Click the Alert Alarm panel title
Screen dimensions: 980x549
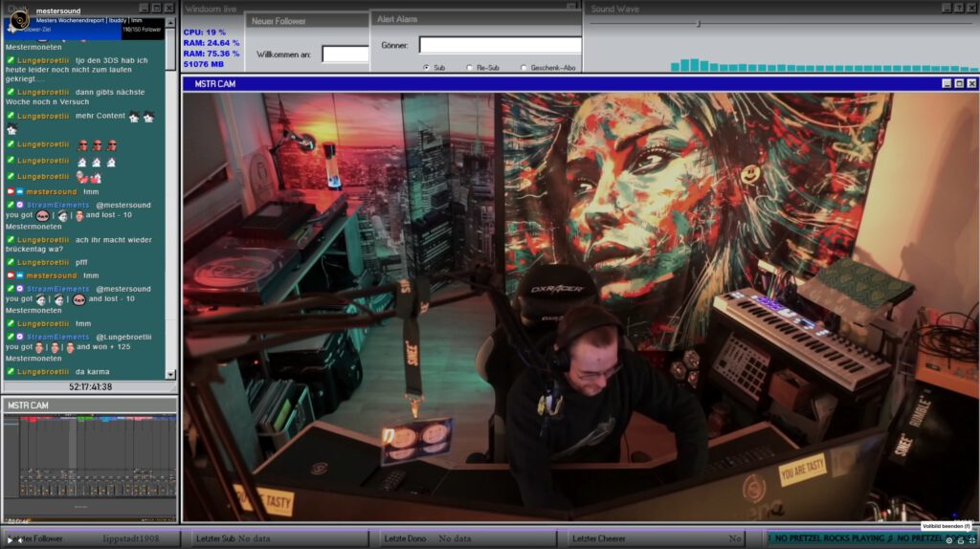point(397,19)
